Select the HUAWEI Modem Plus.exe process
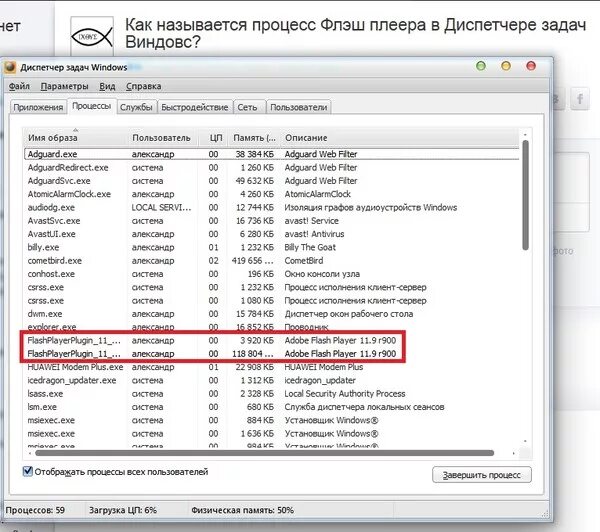Screen dimensions: 600x532 (272, 367)
